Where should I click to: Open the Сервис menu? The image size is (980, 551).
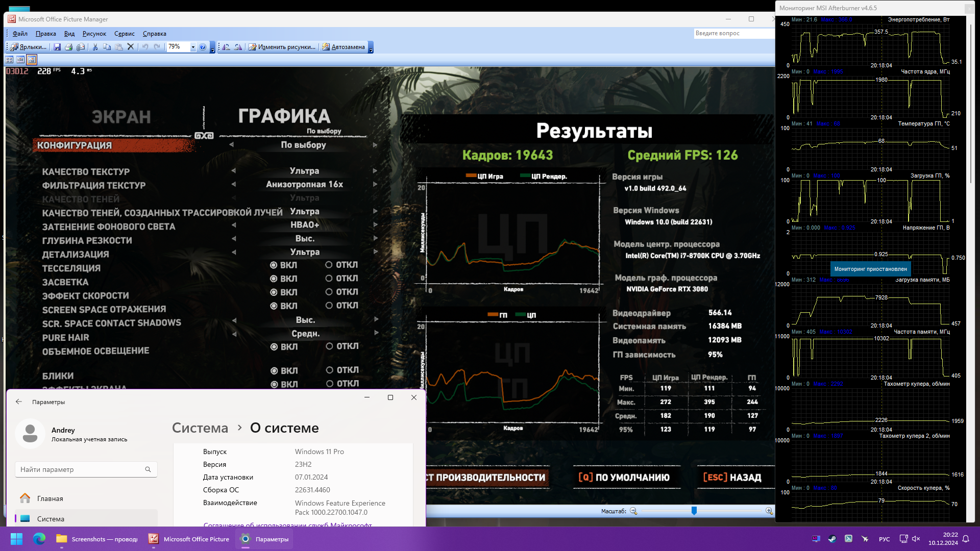[x=124, y=34]
